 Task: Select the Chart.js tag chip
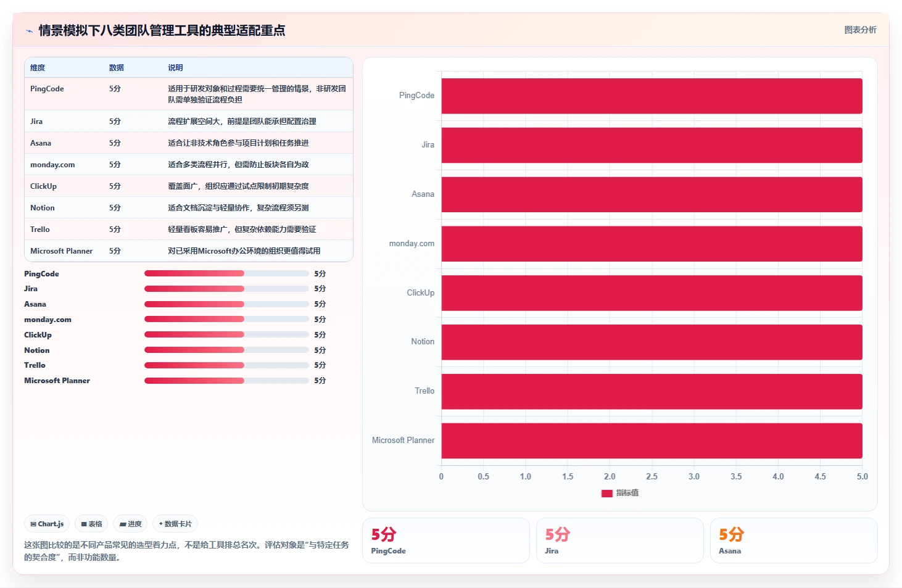tap(47, 524)
